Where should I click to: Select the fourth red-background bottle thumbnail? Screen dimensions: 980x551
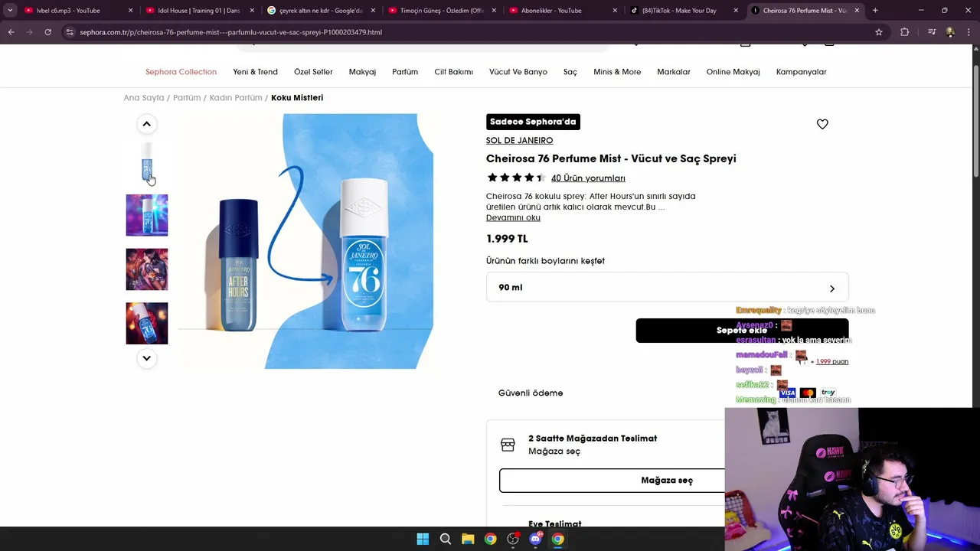coord(147,324)
